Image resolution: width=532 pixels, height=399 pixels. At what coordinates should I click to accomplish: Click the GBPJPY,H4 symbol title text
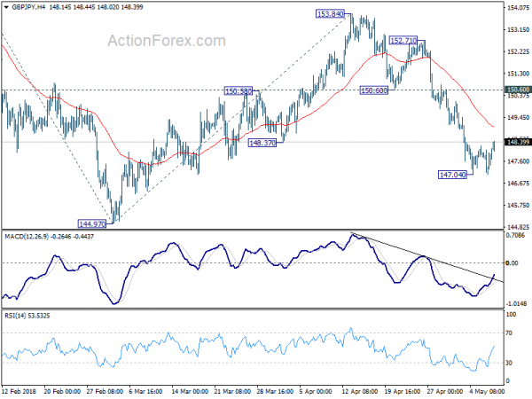point(28,7)
